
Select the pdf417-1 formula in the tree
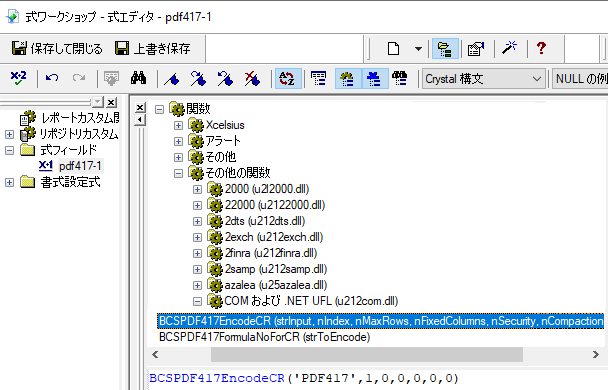pyautogui.click(x=80, y=166)
